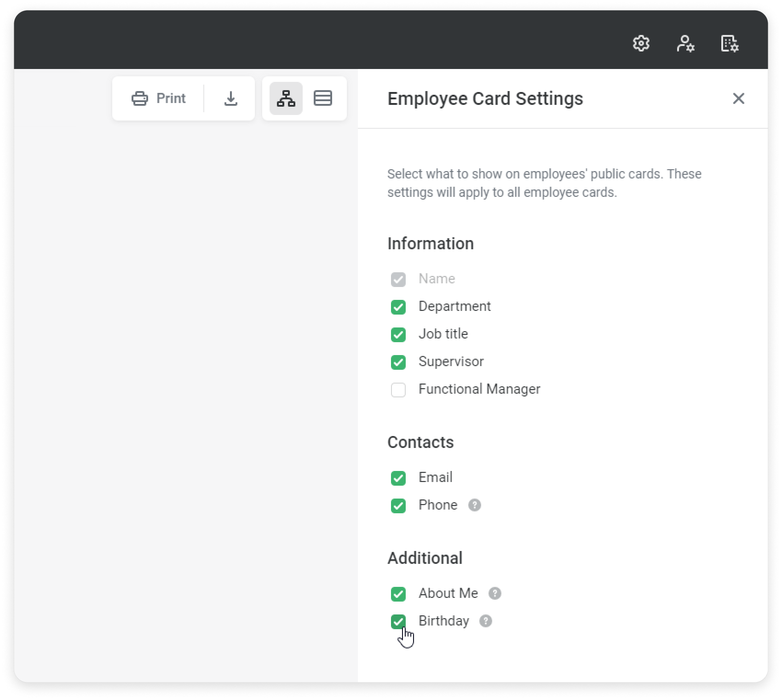The width and height of the screenshot is (782, 700).
Task: Click the help icon beside Phone
Action: point(475,505)
